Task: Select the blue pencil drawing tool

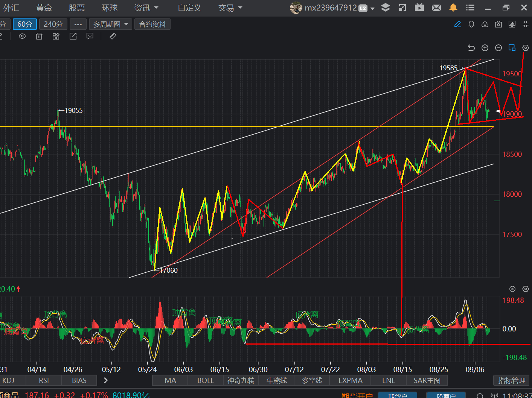Action: point(458,24)
